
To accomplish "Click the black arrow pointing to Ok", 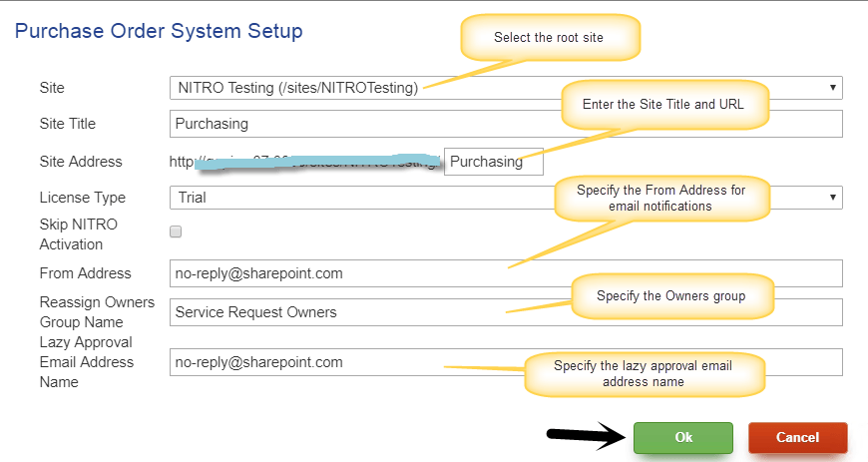I will (x=587, y=435).
